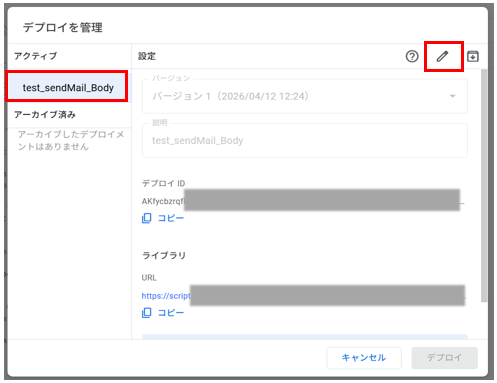Viewport: 497px width, 383px height.
Task: Click the アクティブ section heading
Action: 35,56
